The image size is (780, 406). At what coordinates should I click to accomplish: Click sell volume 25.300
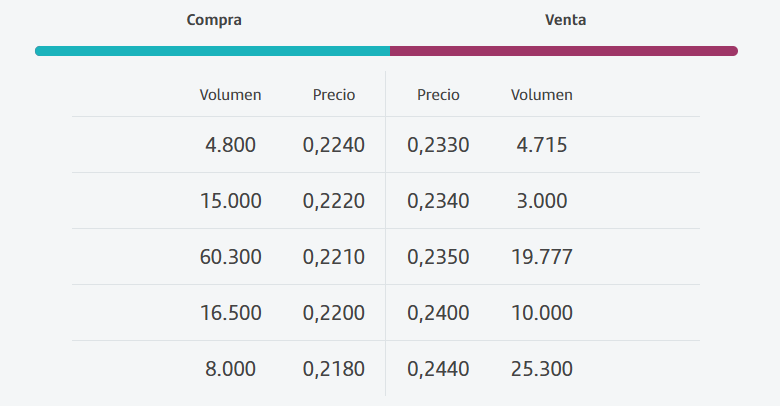[x=542, y=369]
